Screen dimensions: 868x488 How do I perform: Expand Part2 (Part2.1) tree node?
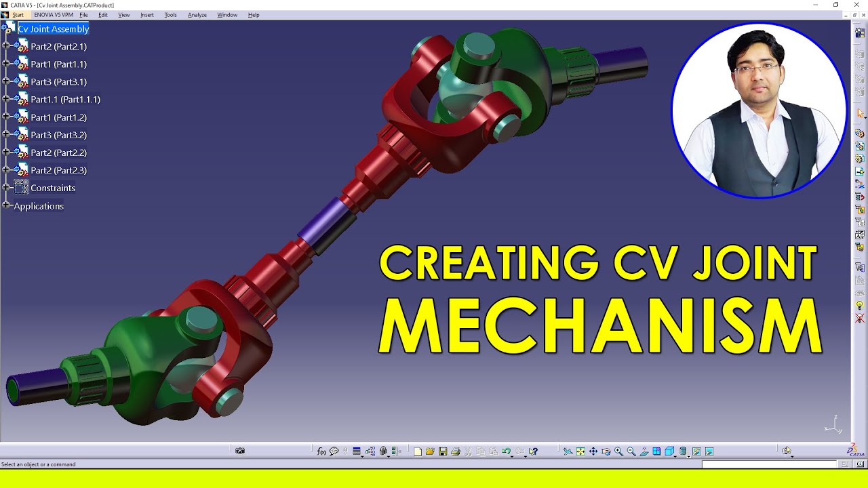click(6, 46)
